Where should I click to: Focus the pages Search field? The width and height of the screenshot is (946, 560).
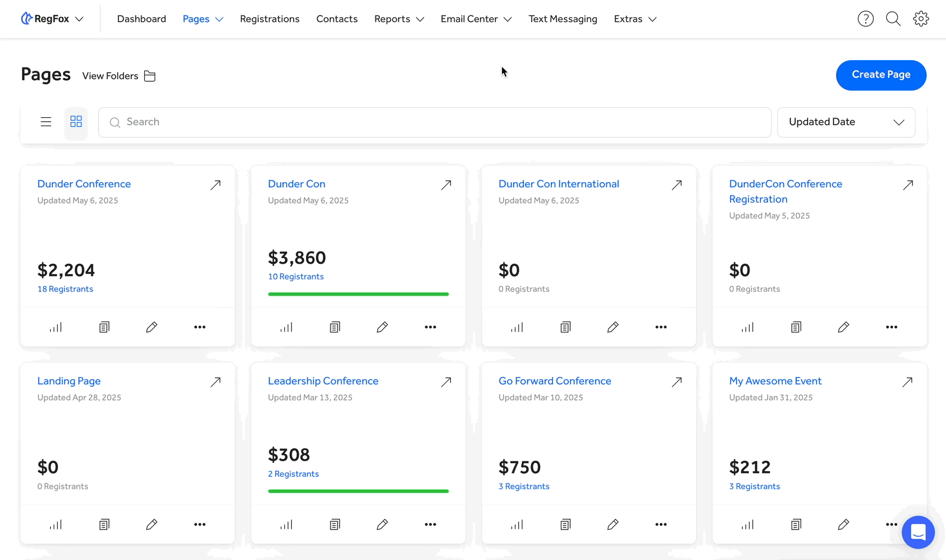coord(435,122)
